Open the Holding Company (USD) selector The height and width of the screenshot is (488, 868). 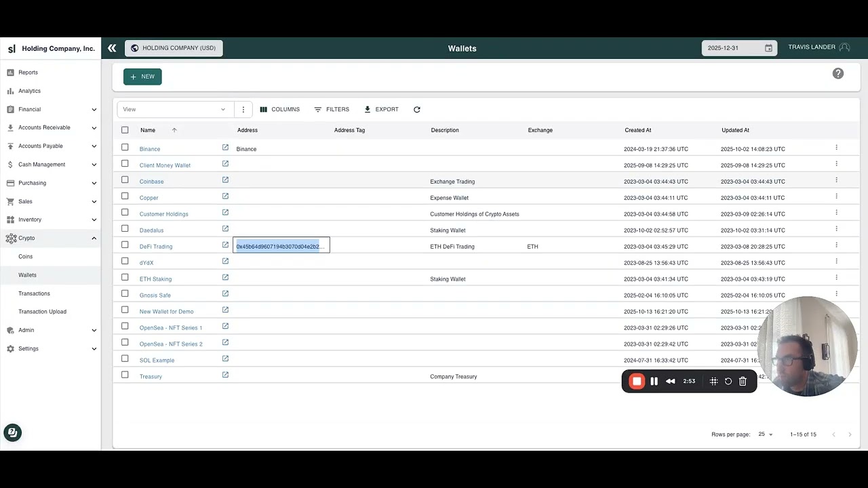pyautogui.click(x=174, y=48)
